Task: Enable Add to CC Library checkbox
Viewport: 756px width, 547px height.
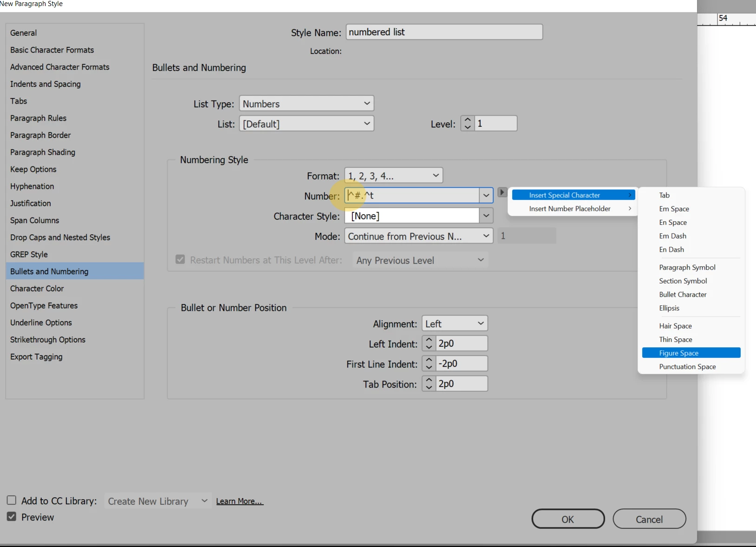Action: click(x=12, y=500)
